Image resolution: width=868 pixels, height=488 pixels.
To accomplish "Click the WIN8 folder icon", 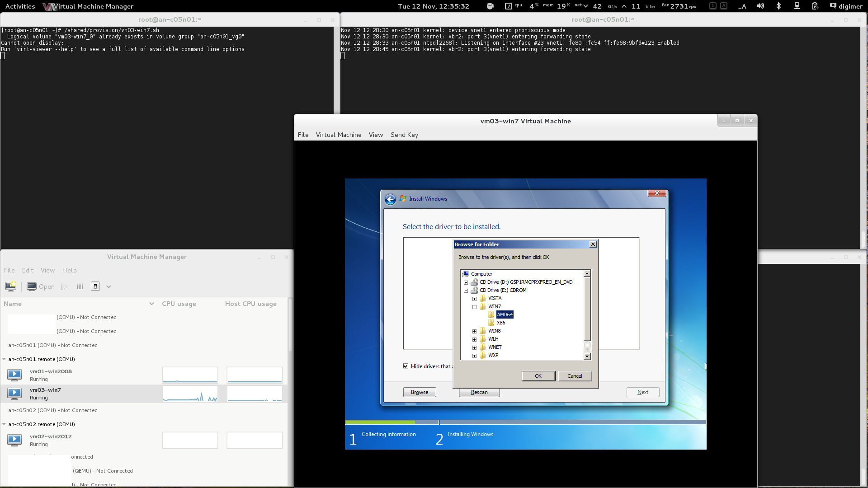I will click(483, 331).
